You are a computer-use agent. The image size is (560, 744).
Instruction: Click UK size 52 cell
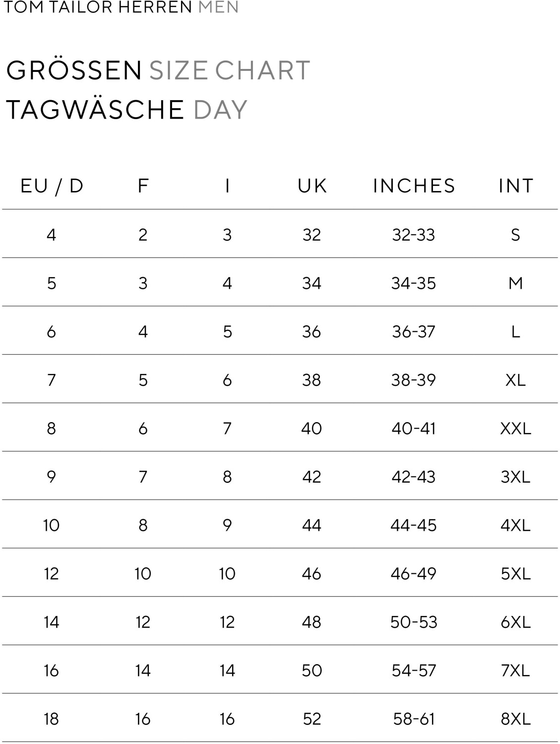pyautogui.click(x=311, y=719)
